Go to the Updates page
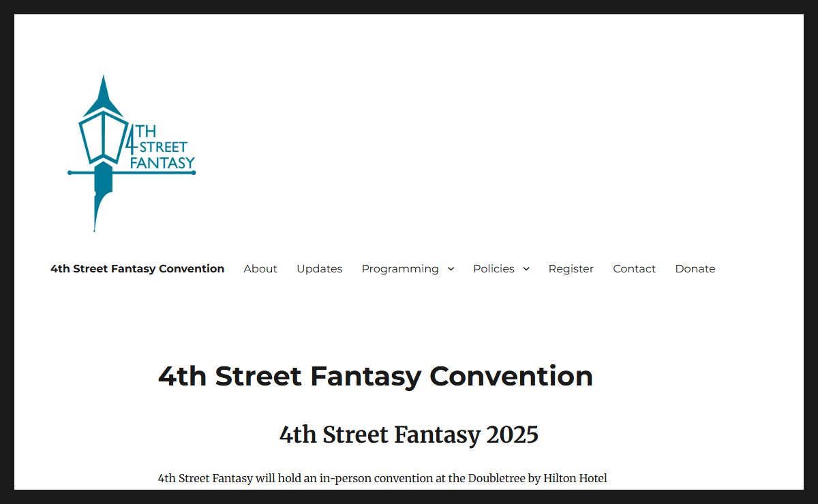 (x=319, y=268)
